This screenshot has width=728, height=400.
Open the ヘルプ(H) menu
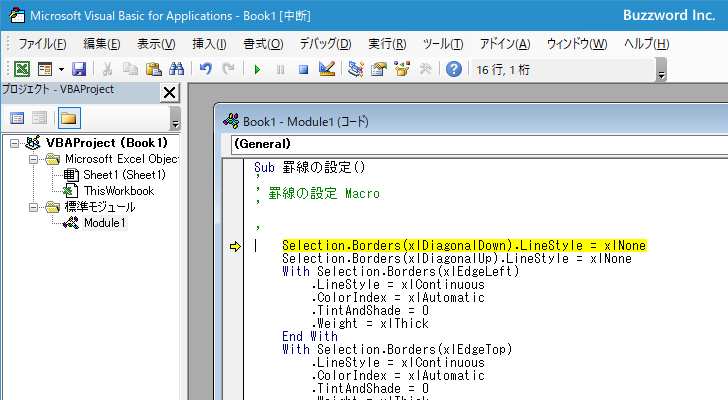(646, 44)
